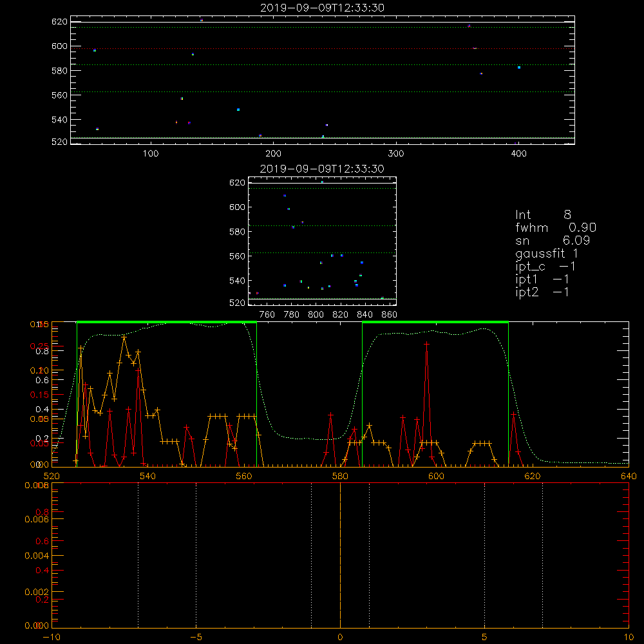The height and width of the screenshot is (644, 644).
Task: Click the 100 x-axis label of top plot
Action: (x=151, y=154)
